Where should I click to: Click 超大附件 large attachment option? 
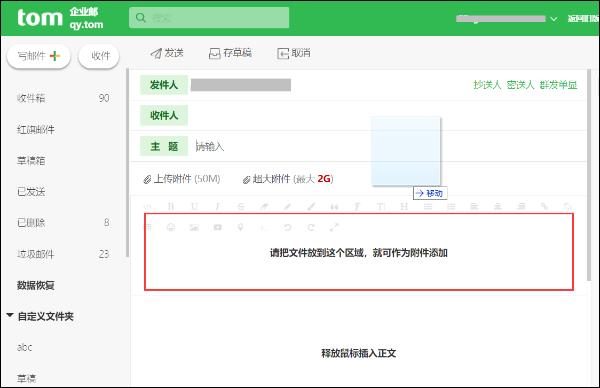pyautogui.click(x=288, y=179)
